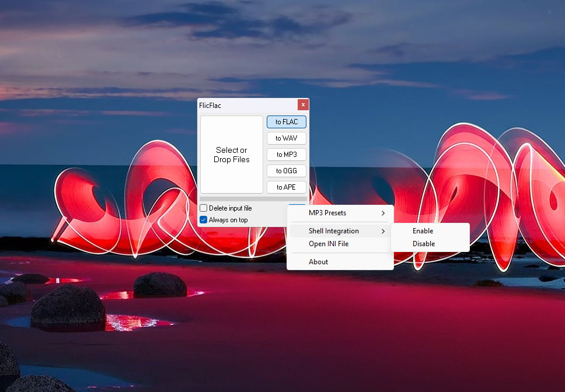Choose Disable in Shell Integration submenu
This screenshot has width=565, height=392.
pyautogui.click(x=430, y=244)
